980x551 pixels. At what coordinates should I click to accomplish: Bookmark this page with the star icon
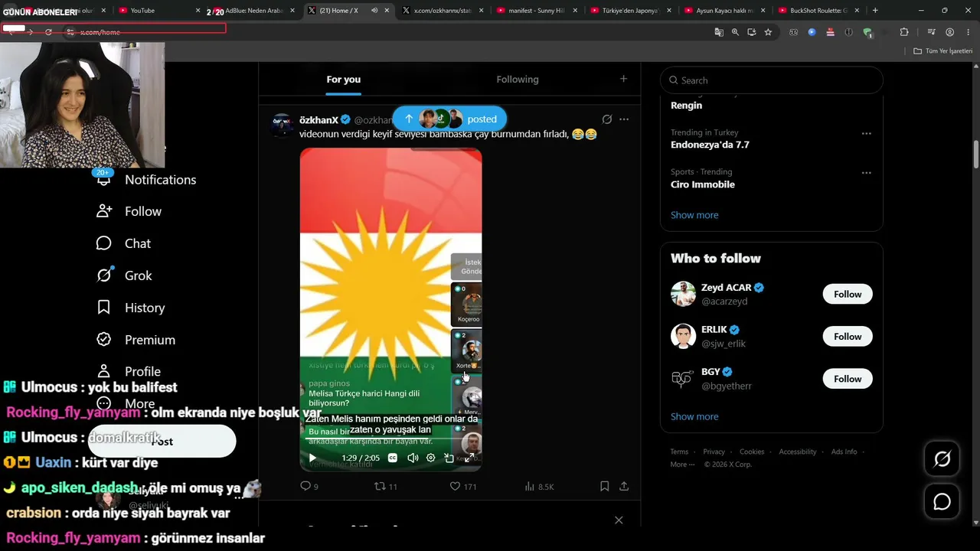point(768,32)
